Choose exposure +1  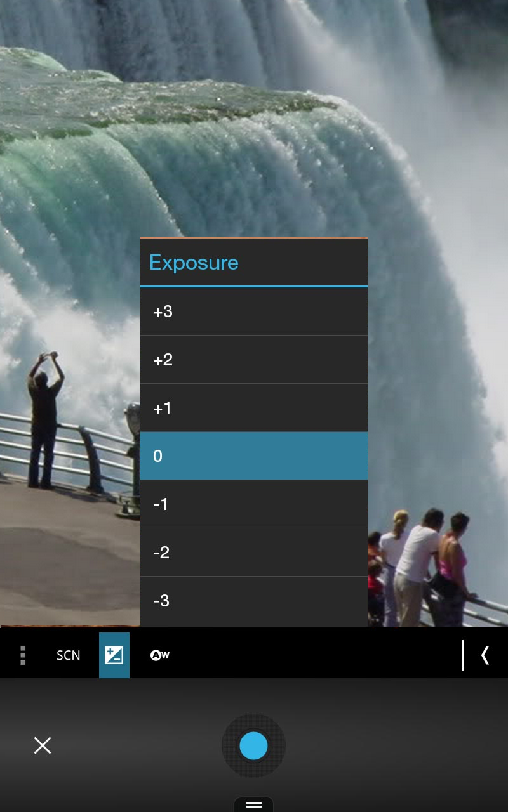253,407
